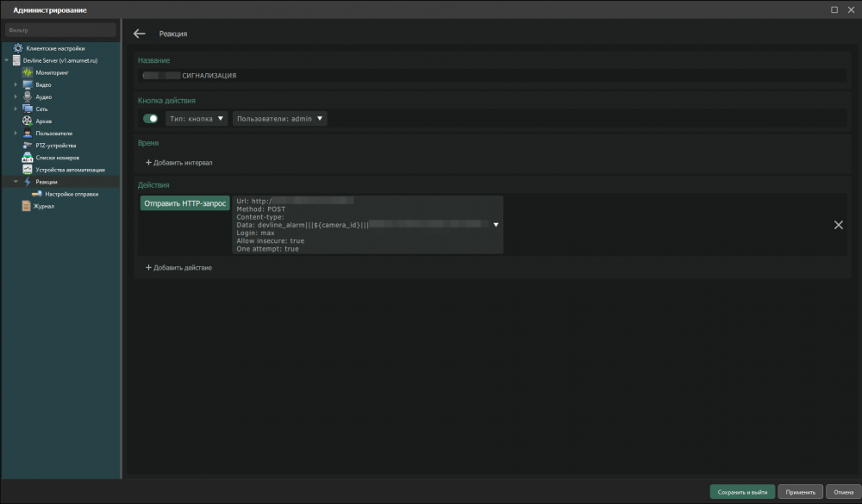Open Клиентские настройки gear icon
Image resolution: width=862 pixels, height=504 pixels.
pos(17,48)
